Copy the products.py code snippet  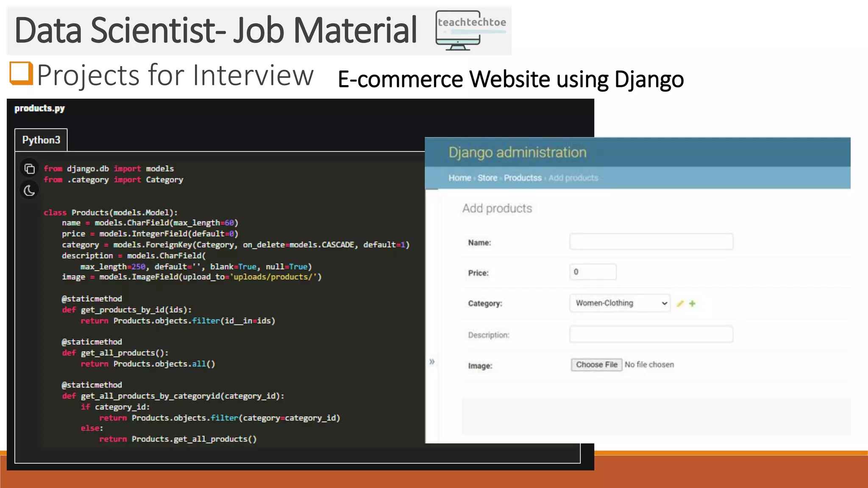29,169
